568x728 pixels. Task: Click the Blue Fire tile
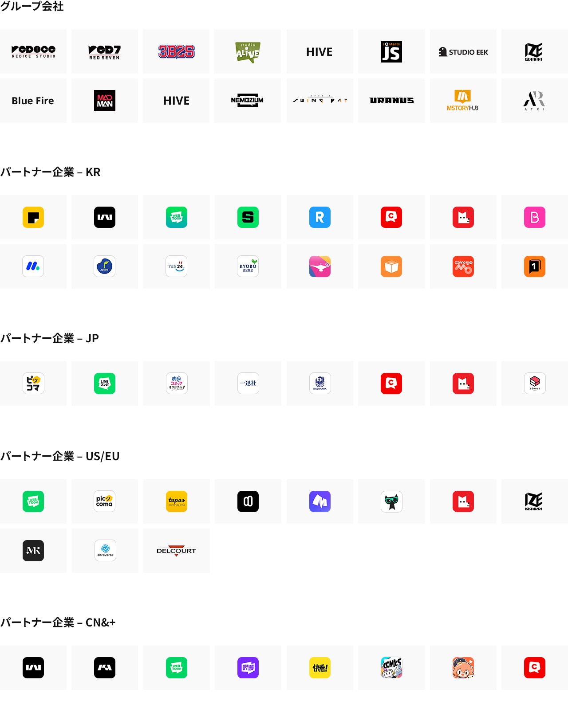[33, 101]
